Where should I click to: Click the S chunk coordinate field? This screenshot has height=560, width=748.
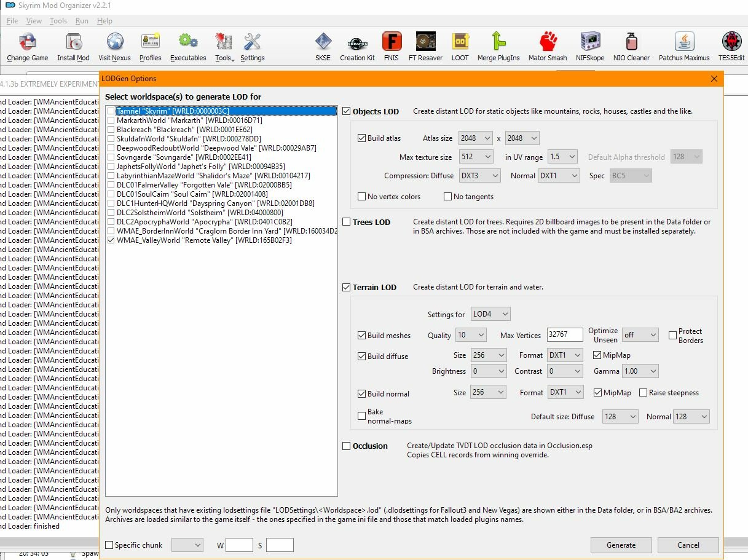[280, 545]
